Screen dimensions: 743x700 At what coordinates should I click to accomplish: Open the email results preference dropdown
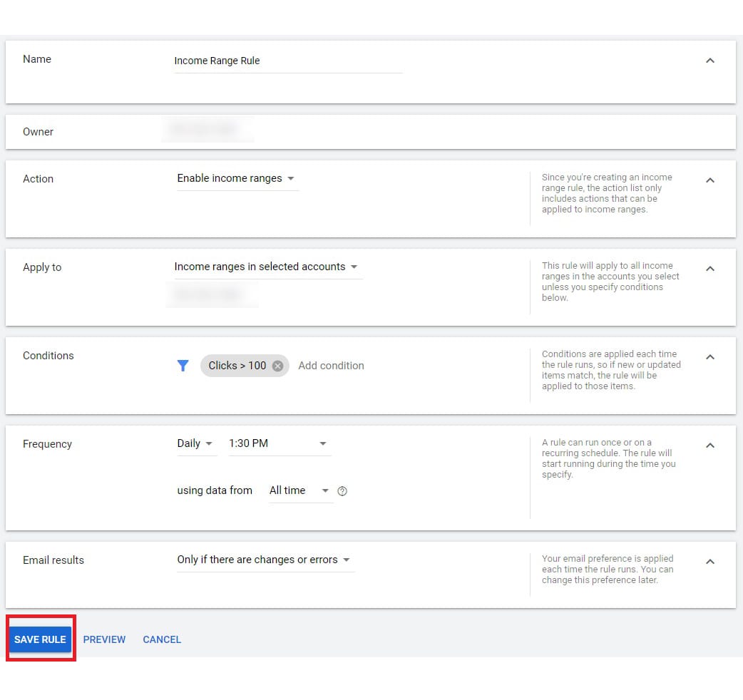tap(264, 560)
